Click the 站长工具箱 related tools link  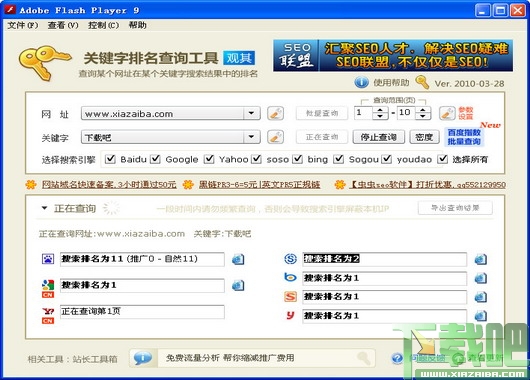[95, 359]
